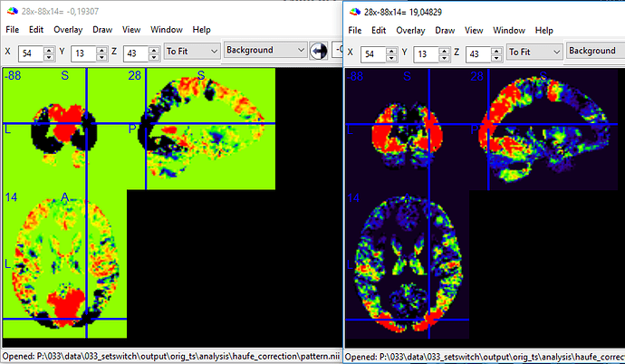Image resolution: width=625 pixels, height=364 pixels.
Task: Decrease Z value in right window
Action: coord(496,58)
